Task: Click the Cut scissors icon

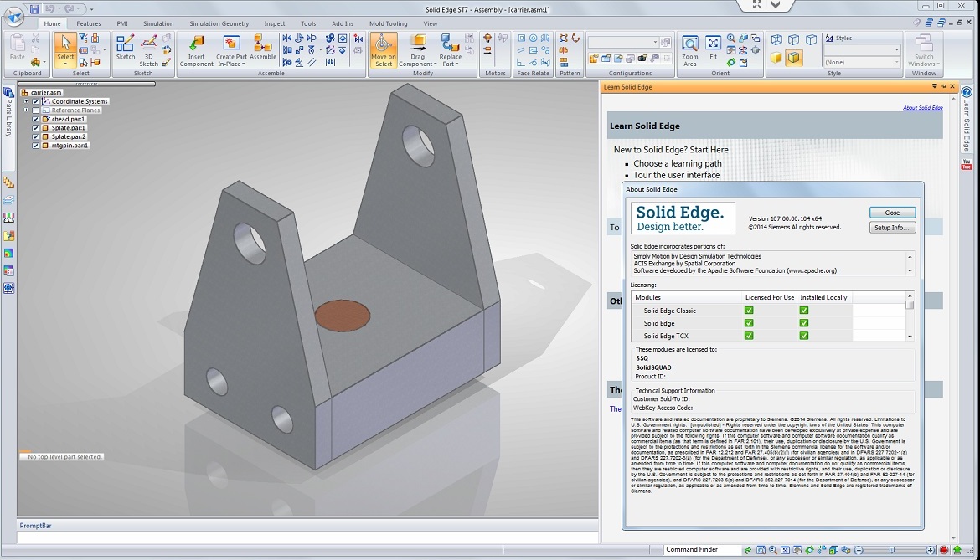Action: pos(35,39)
